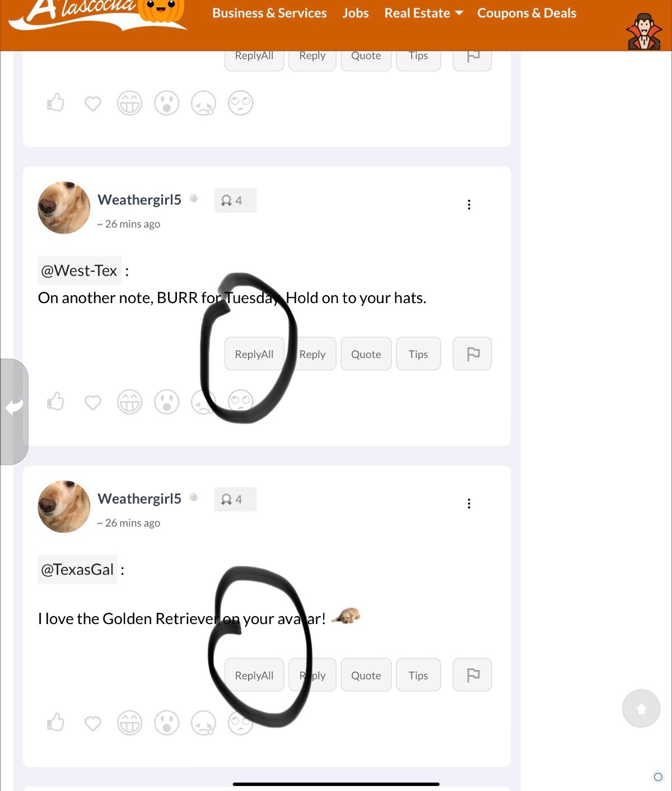Screen dimensions: 672x791
Task: Click ReplyAll under BURR for Tuesday post
Action: 254,353
